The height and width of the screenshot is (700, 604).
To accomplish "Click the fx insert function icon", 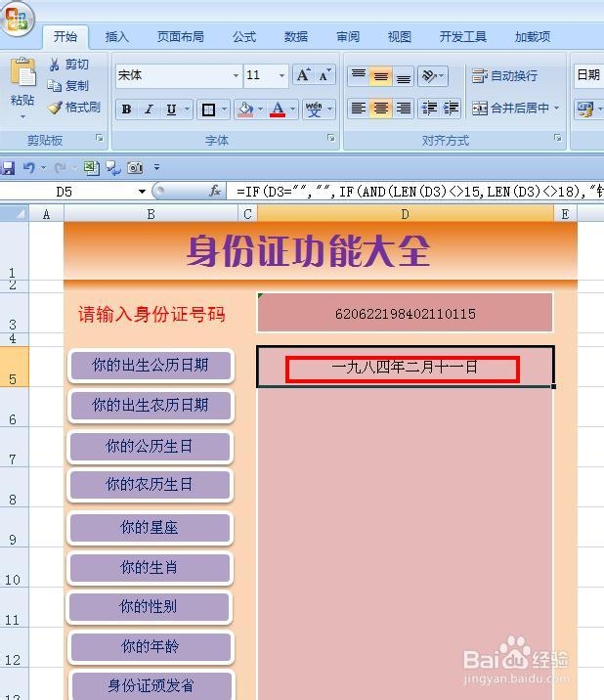I will pyautogui.click(x=215, y=192).
